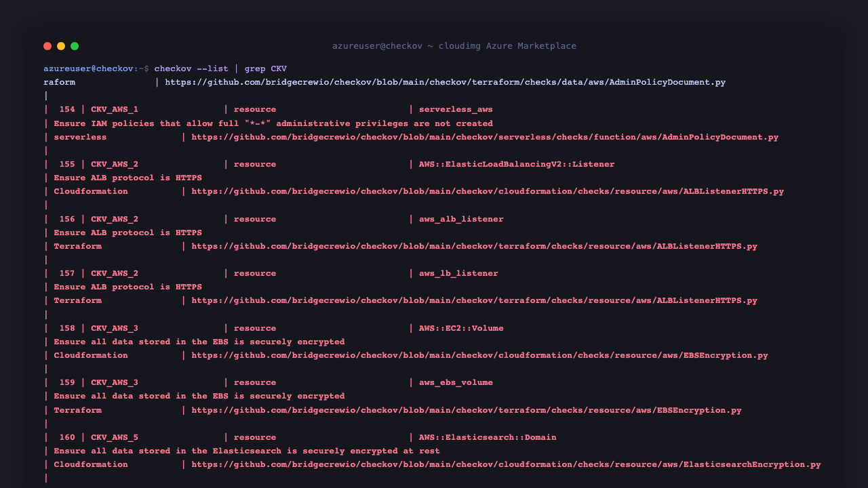Image resolution: width=868 pixels, height=488 pixels.
Task: Click the red close window dot
Action: 47,46
